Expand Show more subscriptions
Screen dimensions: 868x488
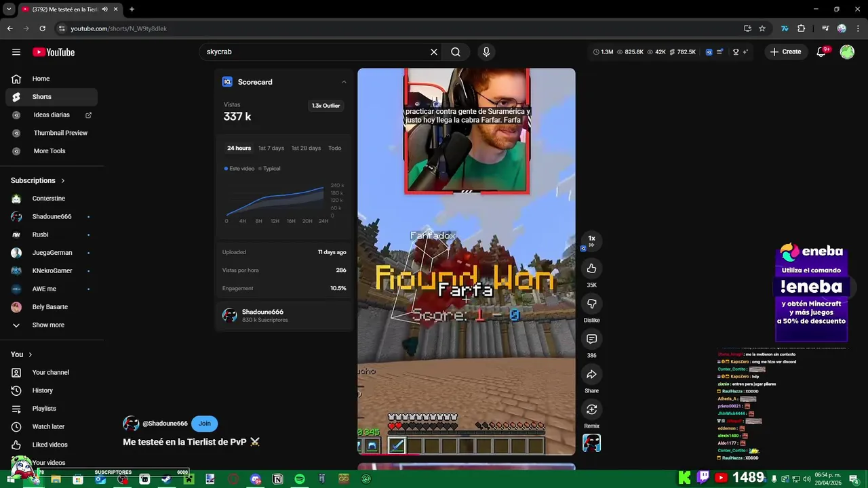[49, 325]
